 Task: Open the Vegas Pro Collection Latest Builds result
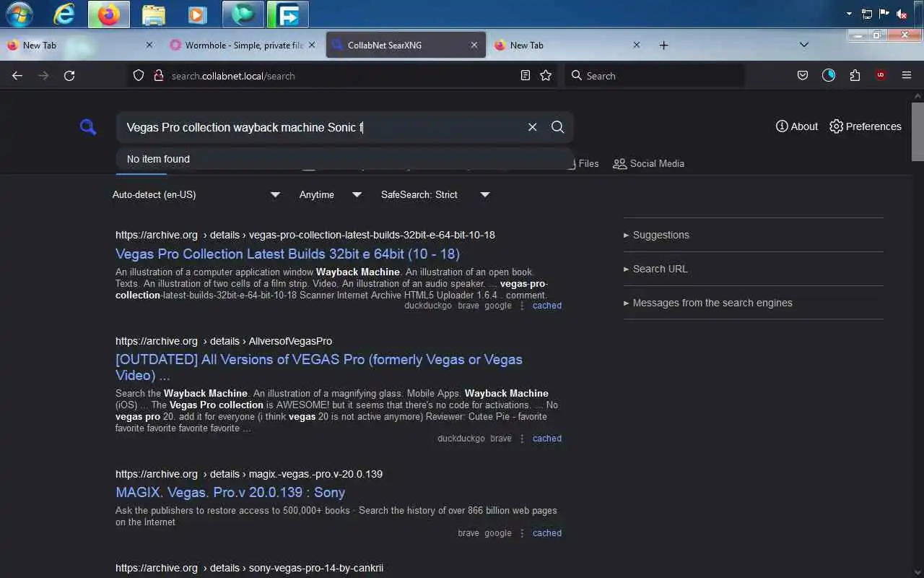287,254
